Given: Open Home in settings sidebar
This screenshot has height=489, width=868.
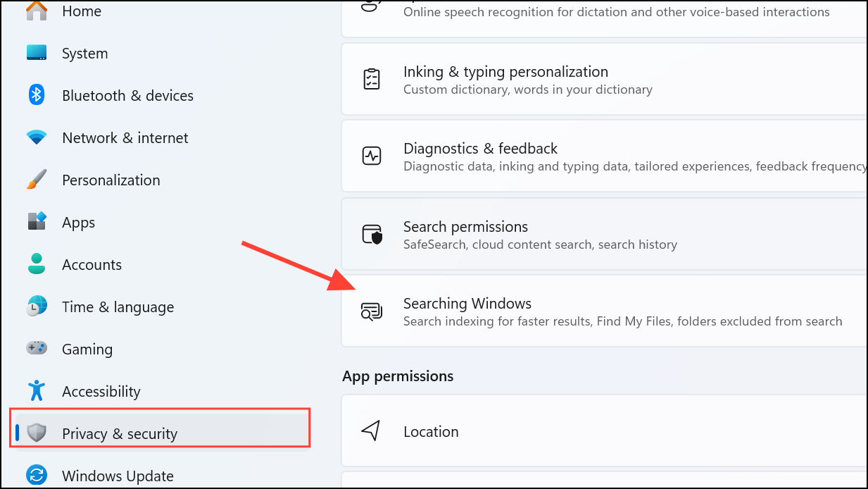Looking at the screenshot, I should [82, 11].
